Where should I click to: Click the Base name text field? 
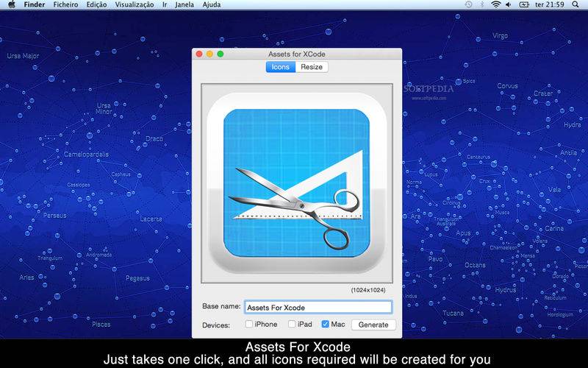pos(318,307)
